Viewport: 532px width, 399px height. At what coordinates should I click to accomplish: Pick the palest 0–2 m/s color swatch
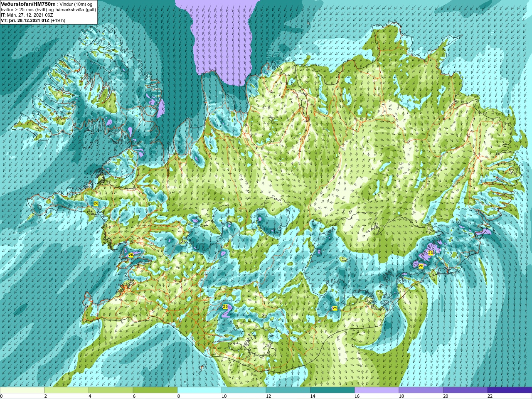click(x=22, y=390)
